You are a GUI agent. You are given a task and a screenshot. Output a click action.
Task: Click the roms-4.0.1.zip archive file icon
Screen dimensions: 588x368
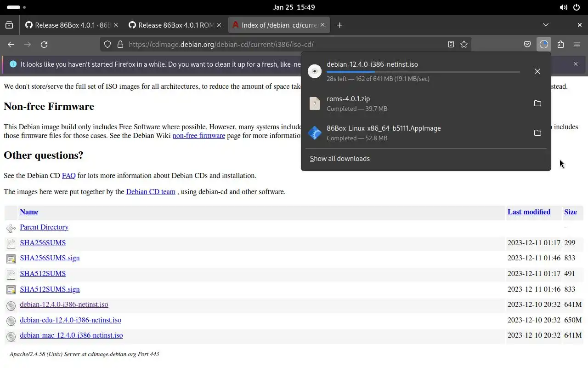point(315,103)
